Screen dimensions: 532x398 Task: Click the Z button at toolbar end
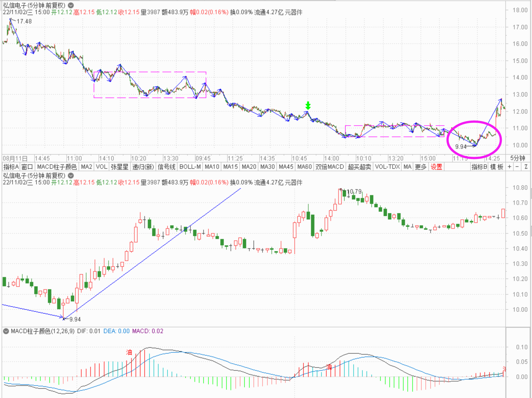(526, 167)
